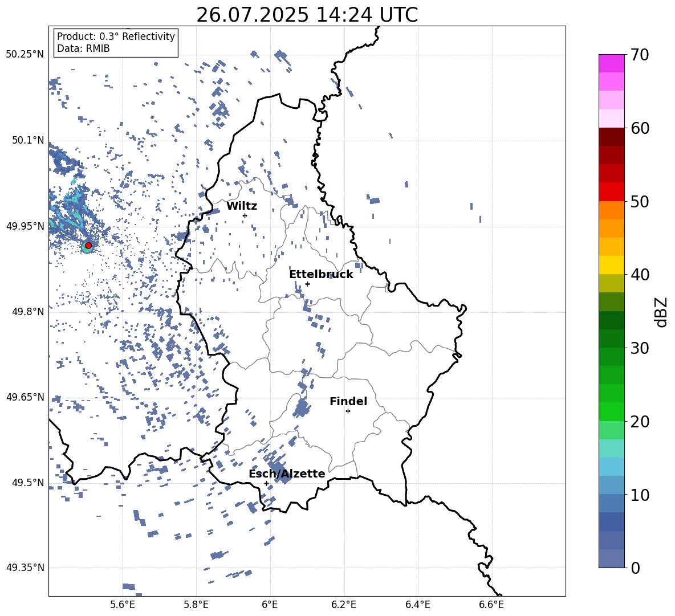Click the dark green colorbar swatch near 30
Screen dimensions: 675x616
click(612, 338)
